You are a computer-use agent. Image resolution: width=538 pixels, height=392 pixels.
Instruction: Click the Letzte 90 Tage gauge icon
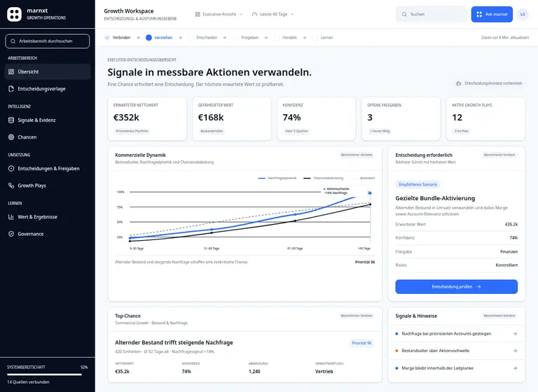click(x=254, y=15)
